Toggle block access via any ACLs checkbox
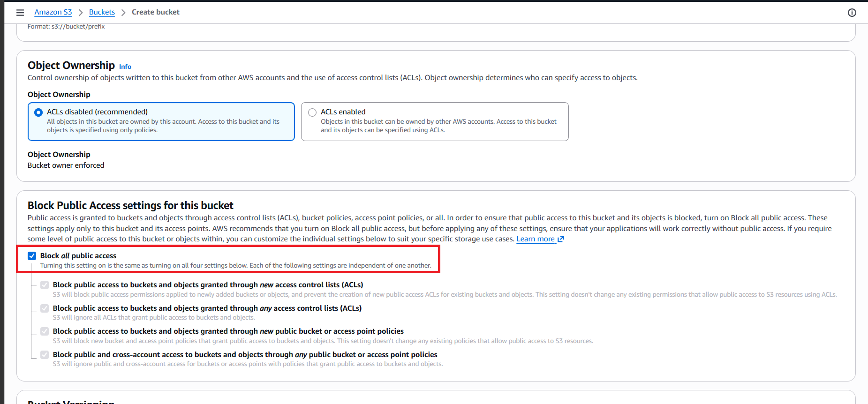This screenshot has height=404, width=868. pos(45,308)
